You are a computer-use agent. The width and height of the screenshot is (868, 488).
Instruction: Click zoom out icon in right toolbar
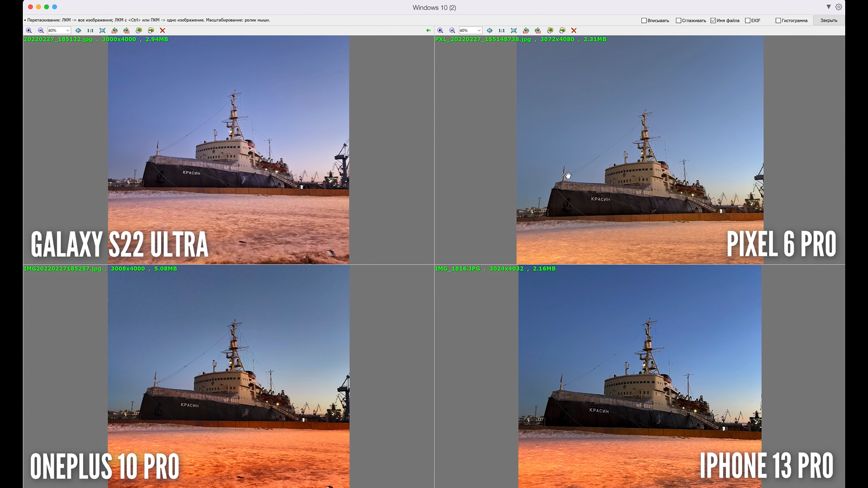coord(452,30)
